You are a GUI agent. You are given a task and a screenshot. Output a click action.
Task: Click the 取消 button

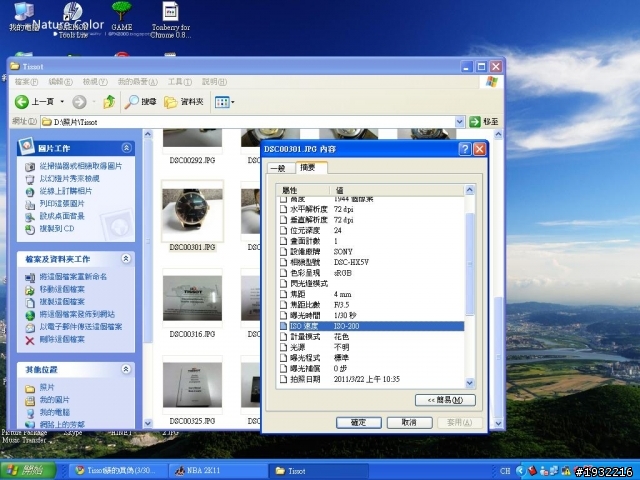pos(409,422)
